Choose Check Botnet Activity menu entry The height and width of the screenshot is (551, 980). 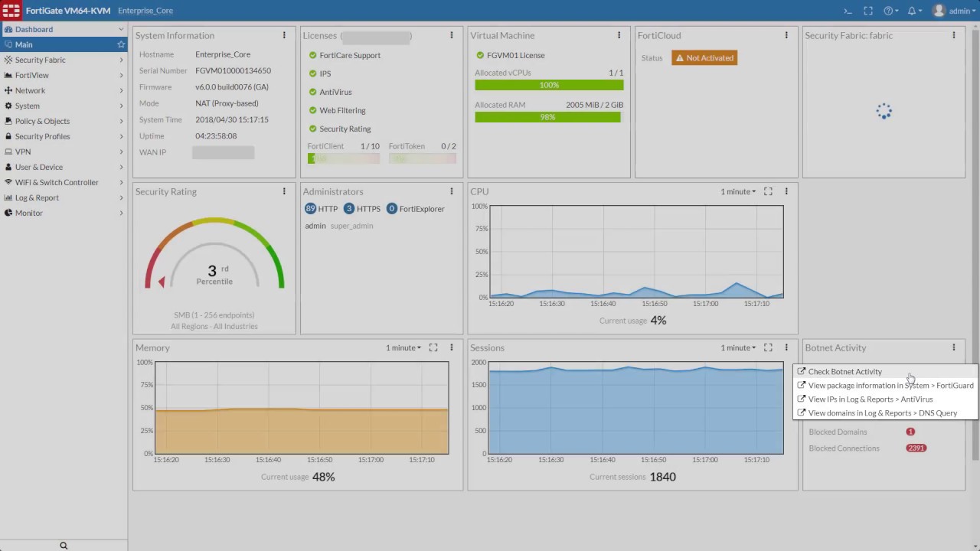(x=886, y=371)
